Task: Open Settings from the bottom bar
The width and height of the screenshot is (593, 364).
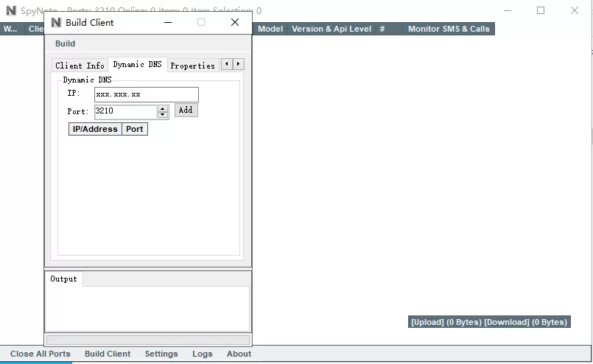Action: (x=161, y=354)
